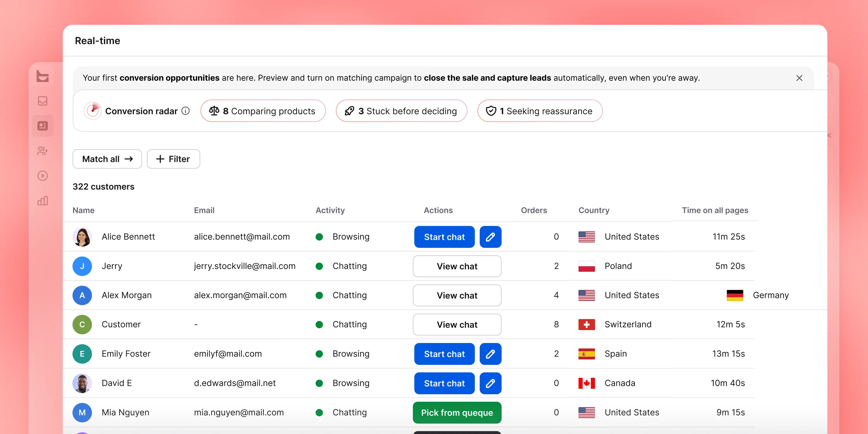Click Alex Morgan avatar letter A
The image size is (868, 434).
[x=82, y=295]
